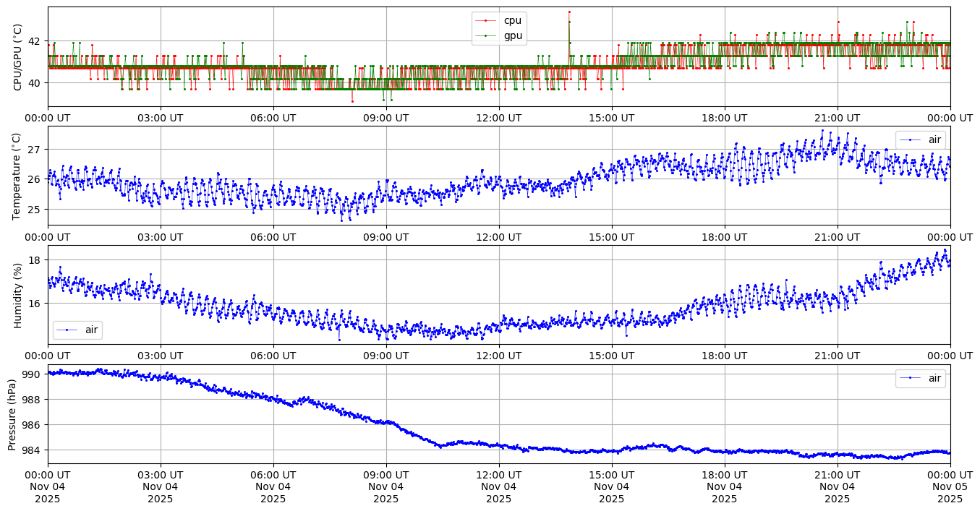Click the green gpu line sample in legend
Viewport: 980px width, 511px height.
coord(487,35)
